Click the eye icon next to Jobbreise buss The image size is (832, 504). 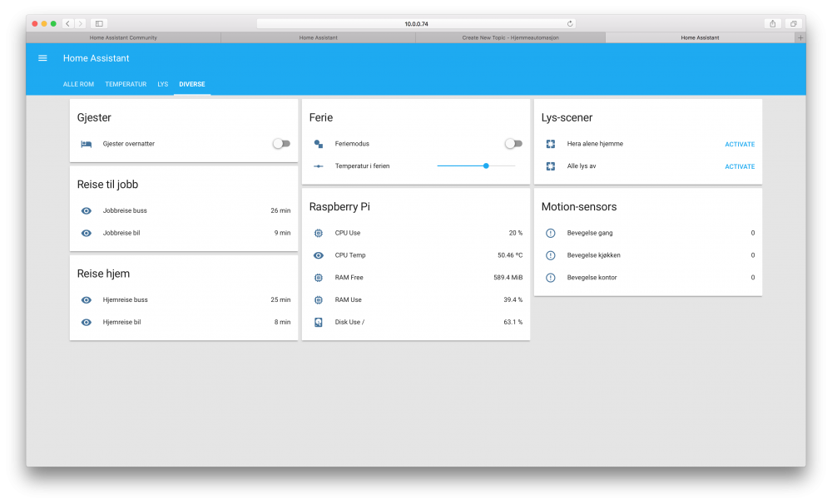[x=86, y=210]
